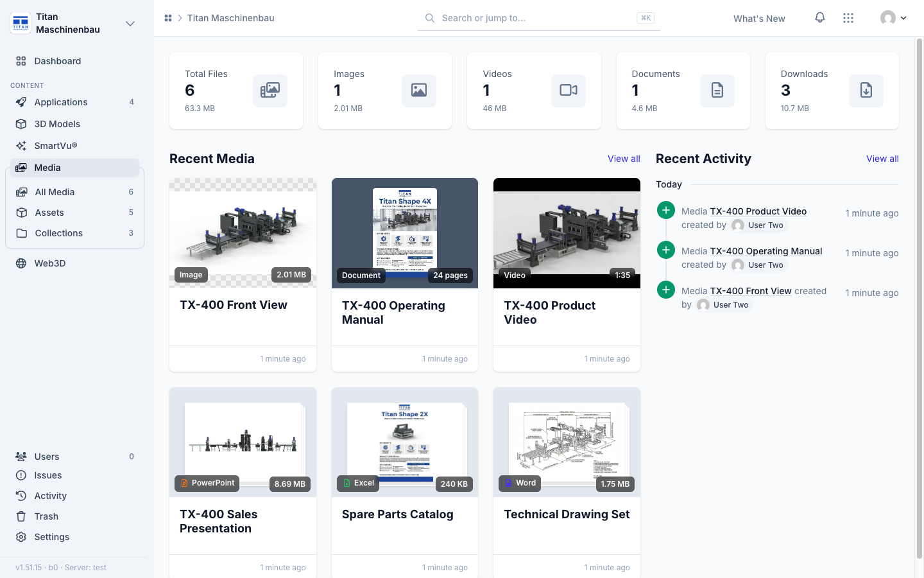Open the Assets submenu item
Screen dimensions: 924x578
(x=74, y=213)
